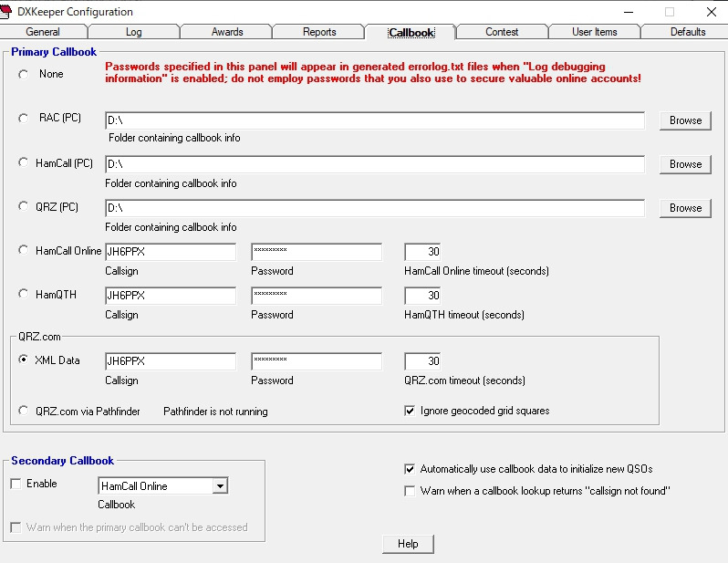
Task: Open the Defaults tab
Action: coord(688,32)
